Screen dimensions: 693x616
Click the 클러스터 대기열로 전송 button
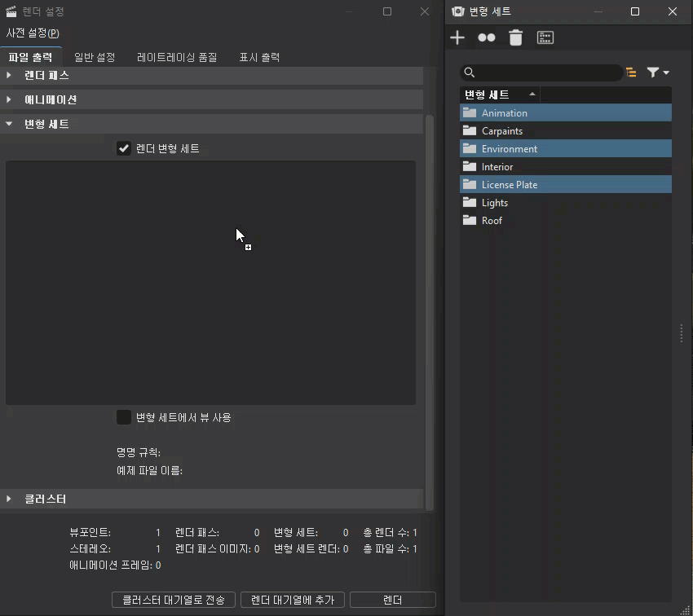[173, 600]
